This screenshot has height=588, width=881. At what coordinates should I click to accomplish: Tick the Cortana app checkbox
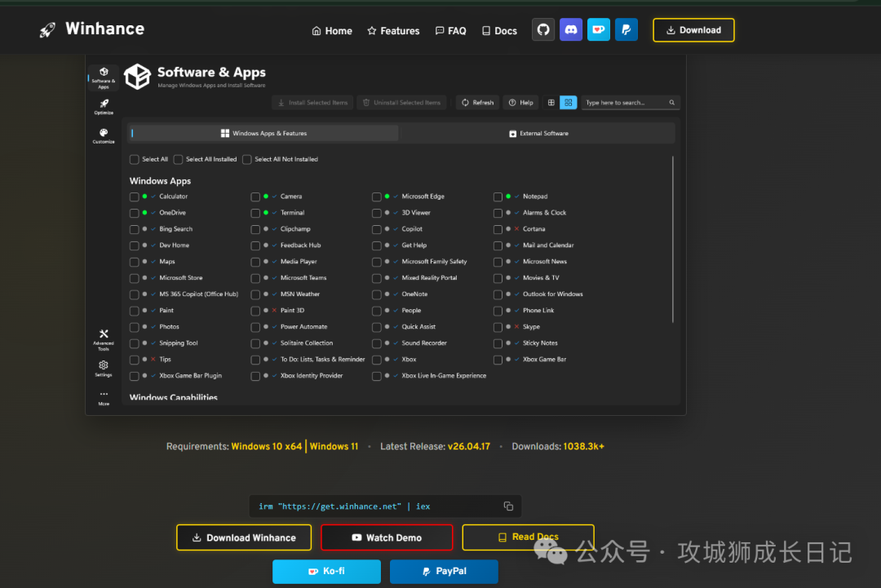coord(498,229)
